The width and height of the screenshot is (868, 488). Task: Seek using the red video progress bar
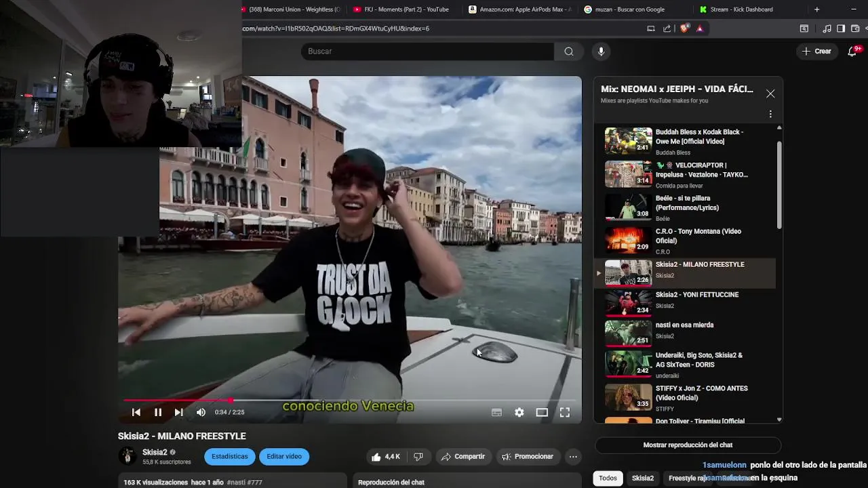(x=349, y=401)
